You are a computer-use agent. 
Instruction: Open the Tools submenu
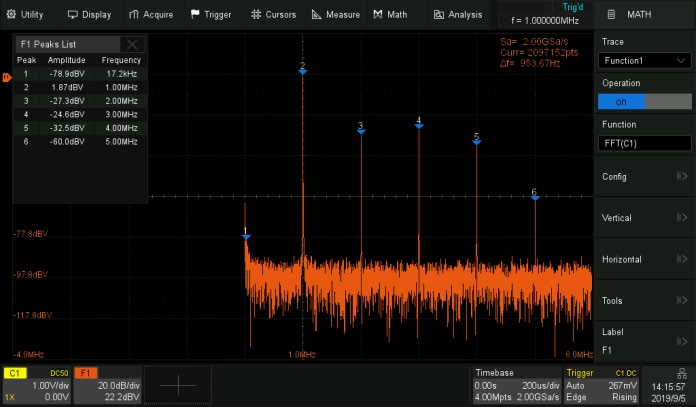click(644, 300)
